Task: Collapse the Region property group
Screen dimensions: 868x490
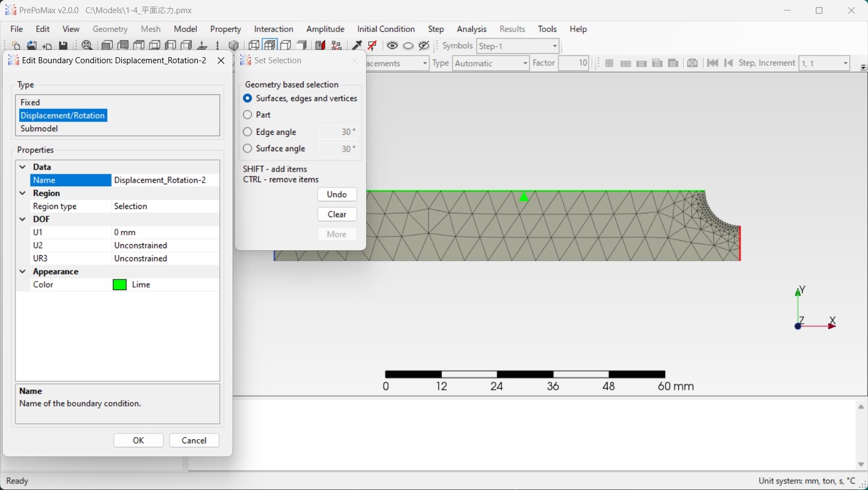Action: click(23, 193)
